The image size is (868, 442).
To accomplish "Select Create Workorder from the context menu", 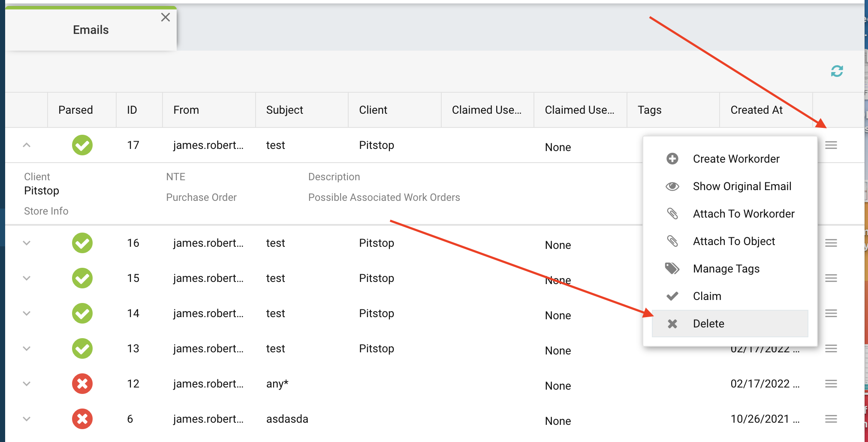I will 736,159.
